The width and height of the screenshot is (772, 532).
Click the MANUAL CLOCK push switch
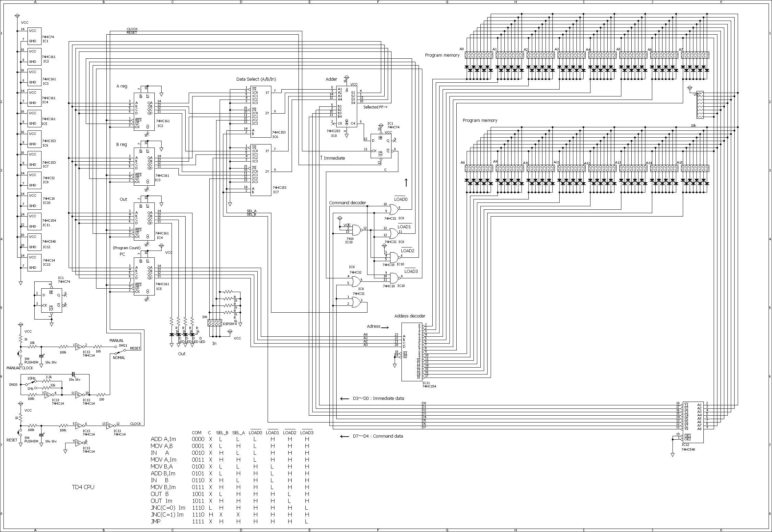[20, 353]
